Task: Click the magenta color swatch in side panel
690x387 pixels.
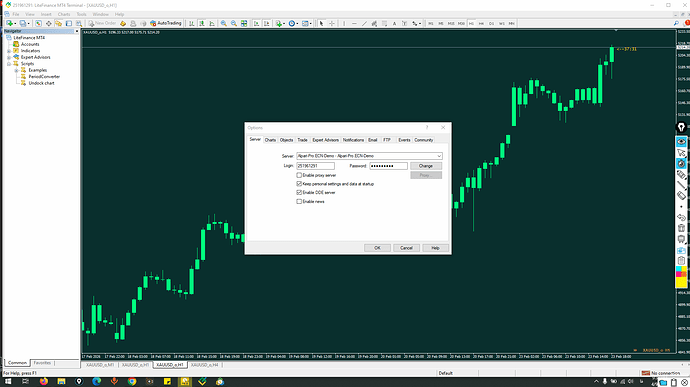Action: [679, 274]
